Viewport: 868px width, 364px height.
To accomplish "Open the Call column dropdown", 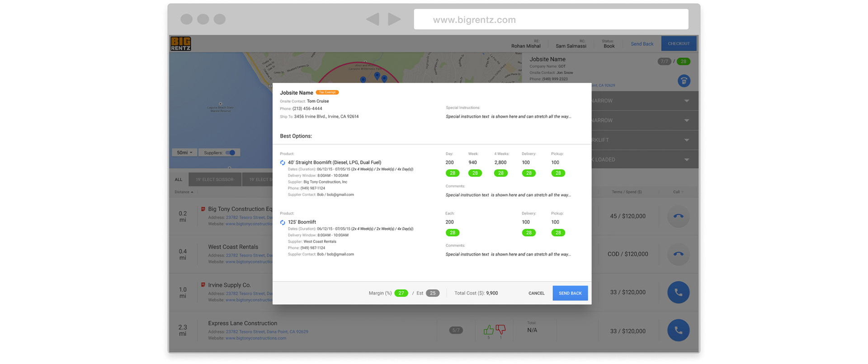I will [678, 192].
